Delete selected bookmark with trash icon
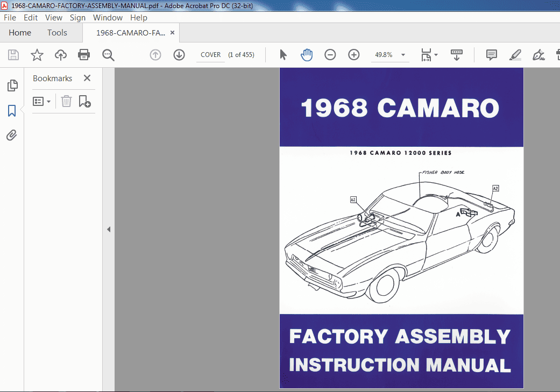 [66, 101]
